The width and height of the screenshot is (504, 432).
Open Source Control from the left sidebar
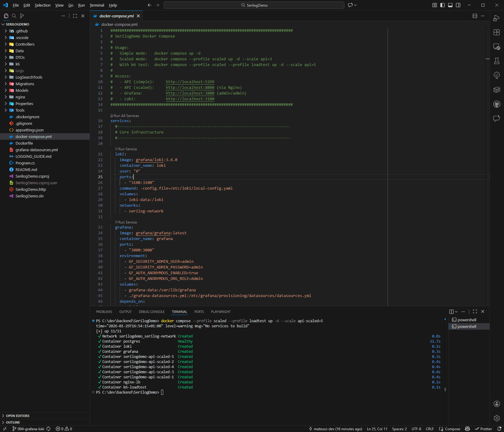coord(22,16)
